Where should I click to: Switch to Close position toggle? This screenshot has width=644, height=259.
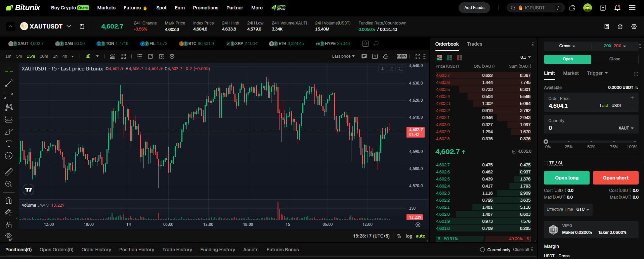point(615,59)
